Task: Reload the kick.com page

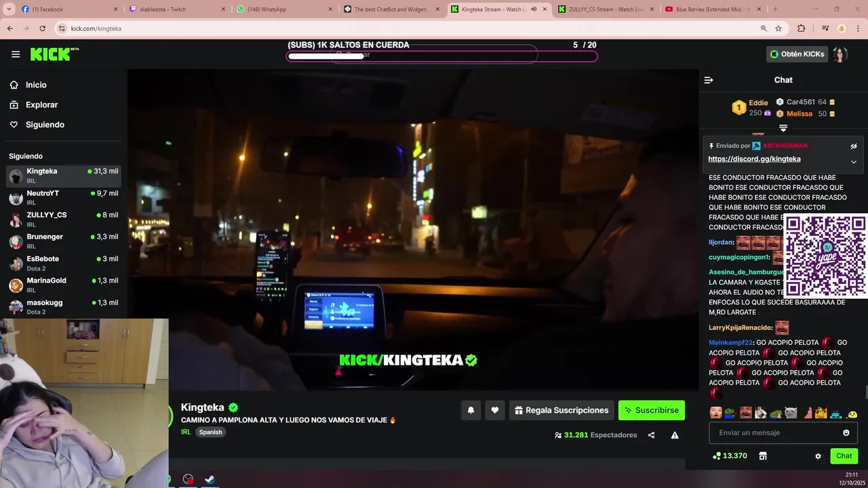Action: coord(43,28)
